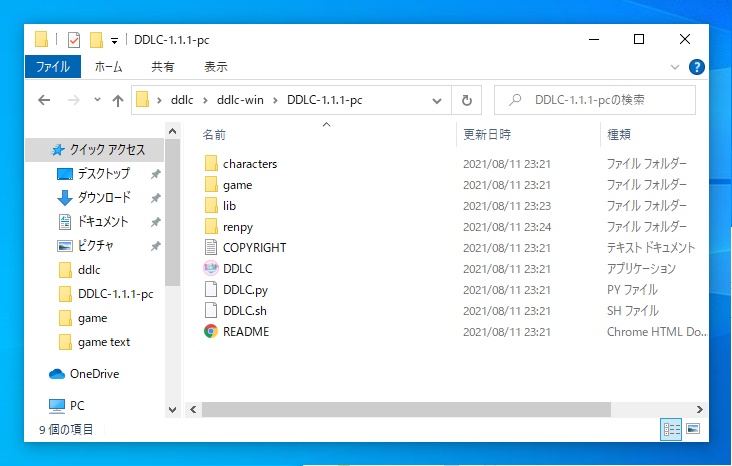Click the horizontal scrollbar right arrow
The image size is (732, 466).
tap(699, 410)
